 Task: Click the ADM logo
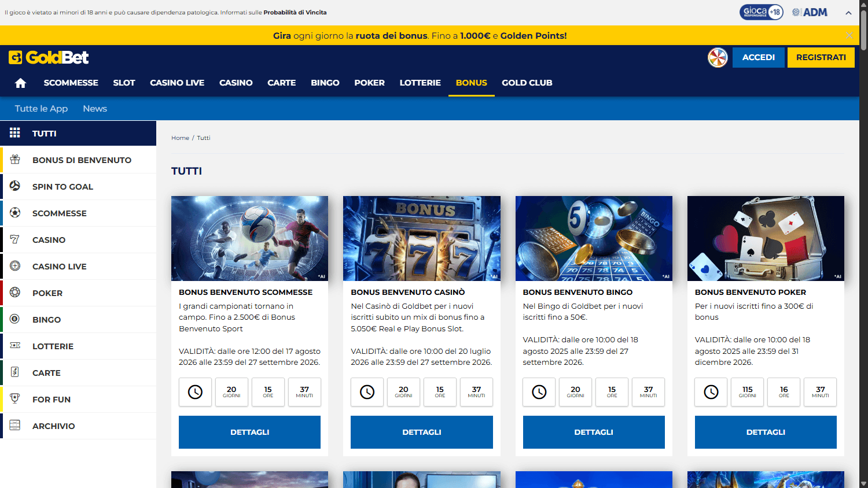coord(810,12)
